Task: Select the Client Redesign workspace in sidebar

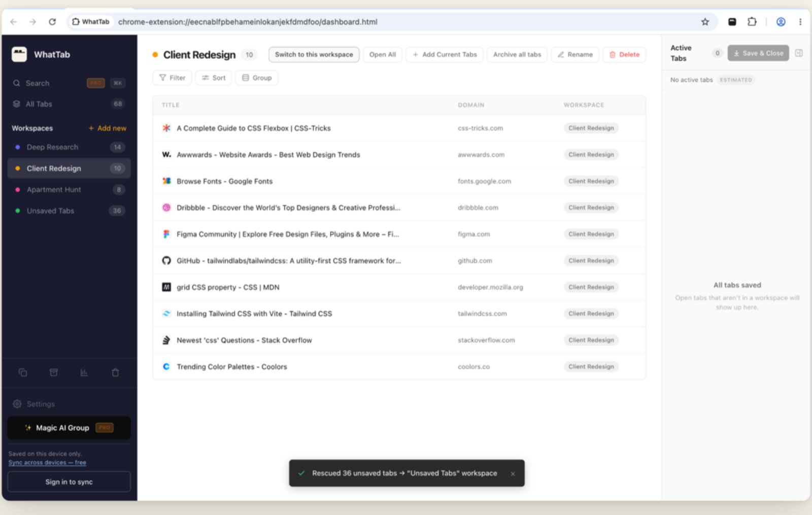Action: tap(69, 168)
